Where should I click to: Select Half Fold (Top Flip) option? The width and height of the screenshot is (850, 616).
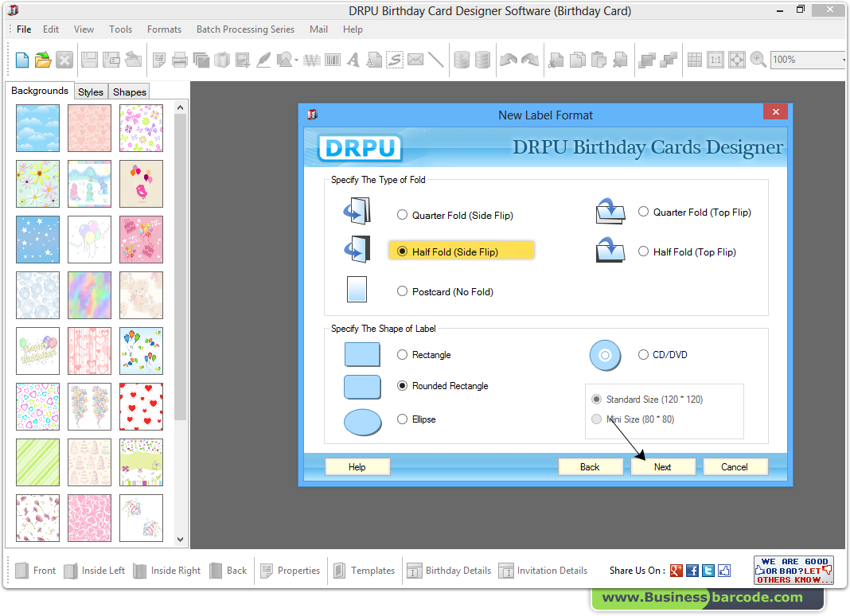(643, 251)
